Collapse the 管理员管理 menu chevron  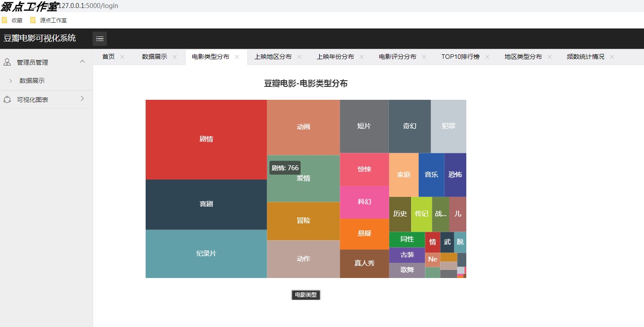82,61
